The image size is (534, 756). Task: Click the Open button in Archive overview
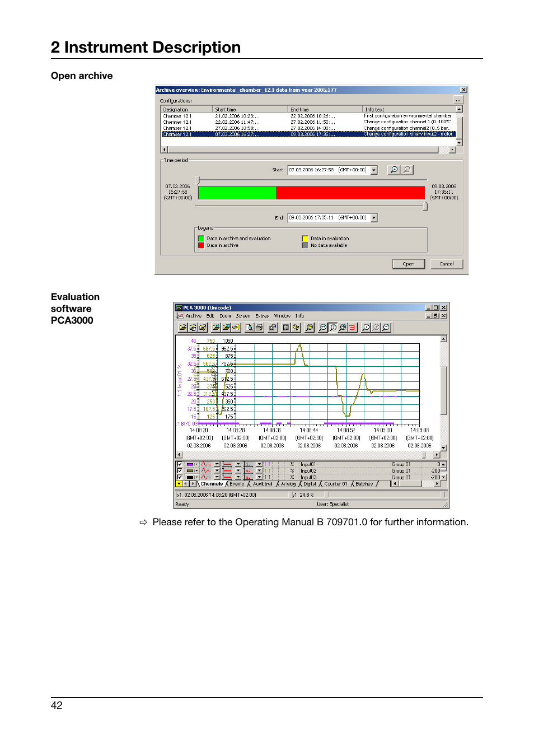click(409, 264)
